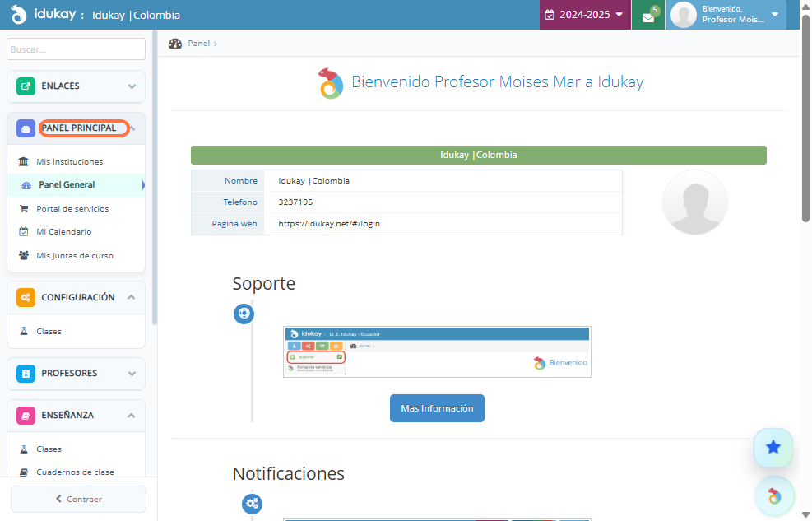The height and width of the screenshot is (521, 812).
Task: Click the Soporte section heading
Action: pos(263,283)
